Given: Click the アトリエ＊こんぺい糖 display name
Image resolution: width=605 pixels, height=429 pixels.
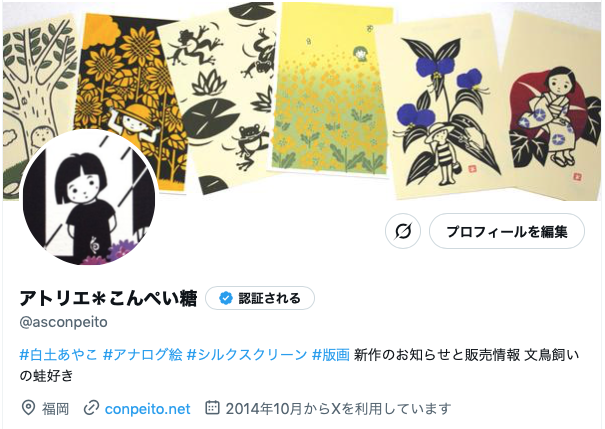Looking at the screenshot, I should (108, 298).
